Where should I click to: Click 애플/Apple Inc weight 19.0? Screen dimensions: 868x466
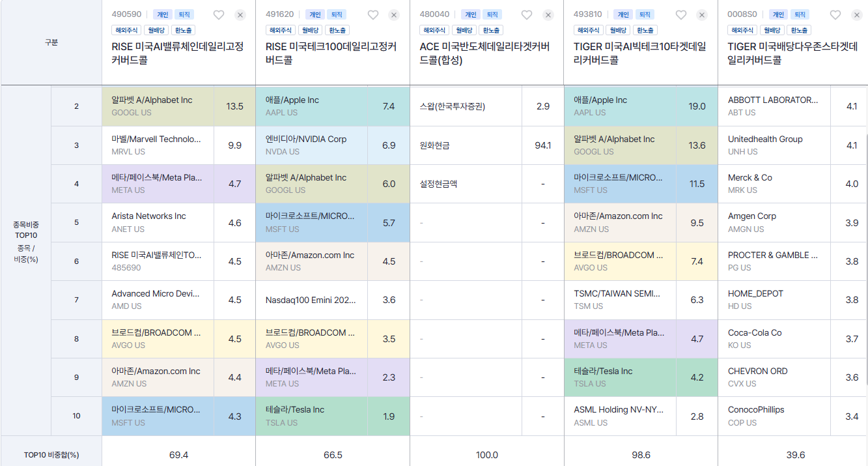pos(697,106)
